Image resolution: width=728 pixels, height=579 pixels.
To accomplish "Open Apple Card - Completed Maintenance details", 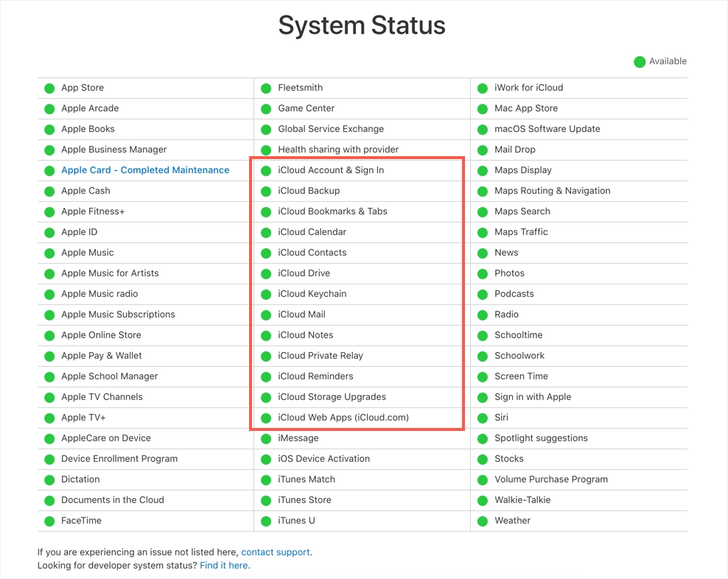I will [x=145, y=170].
